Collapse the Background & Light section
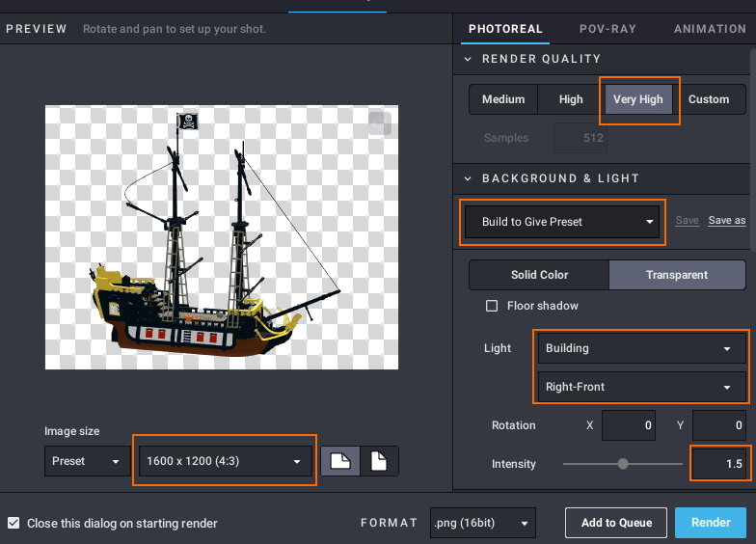This screenshot has width=756, height=544. click(x=469, y=178)
